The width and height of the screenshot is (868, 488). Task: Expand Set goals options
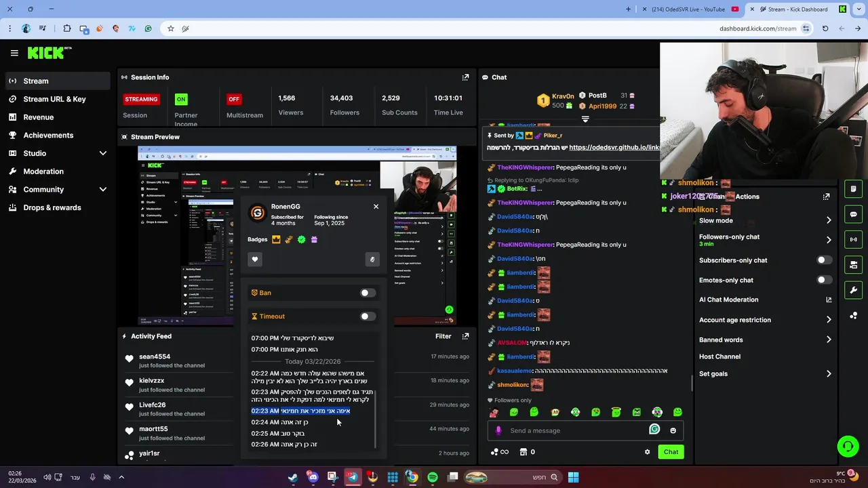pos(829,373)
